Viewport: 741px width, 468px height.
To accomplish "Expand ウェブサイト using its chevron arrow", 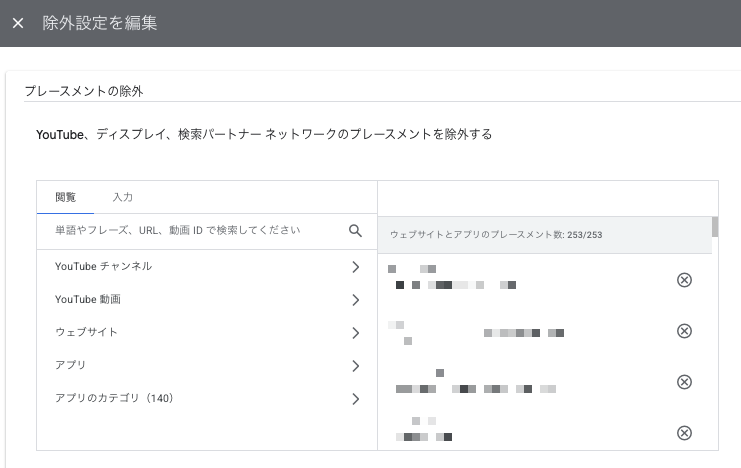I will pyautogui.click(x=355, y=333).
